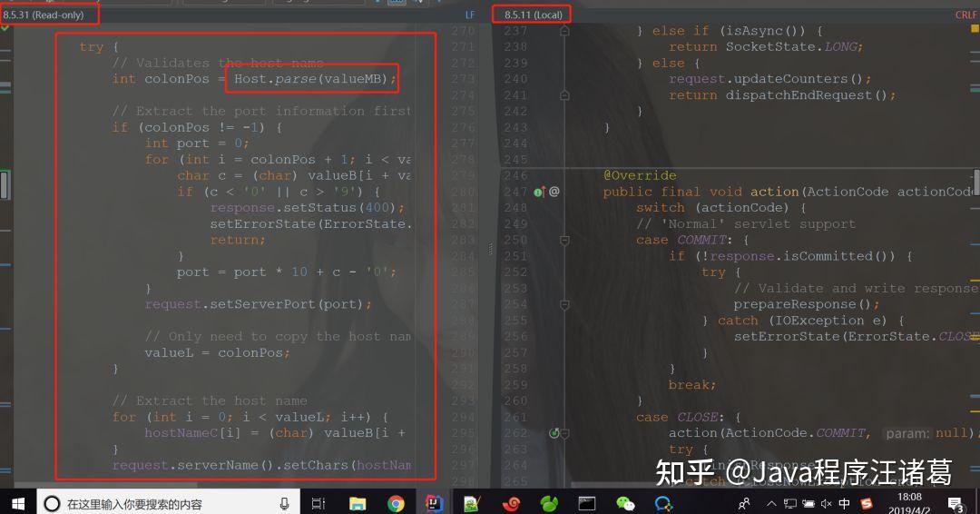Toggle the fold marker at line 250
This screenshot has height=514, width=980.
pyautogui.click(x=564, y=240)
